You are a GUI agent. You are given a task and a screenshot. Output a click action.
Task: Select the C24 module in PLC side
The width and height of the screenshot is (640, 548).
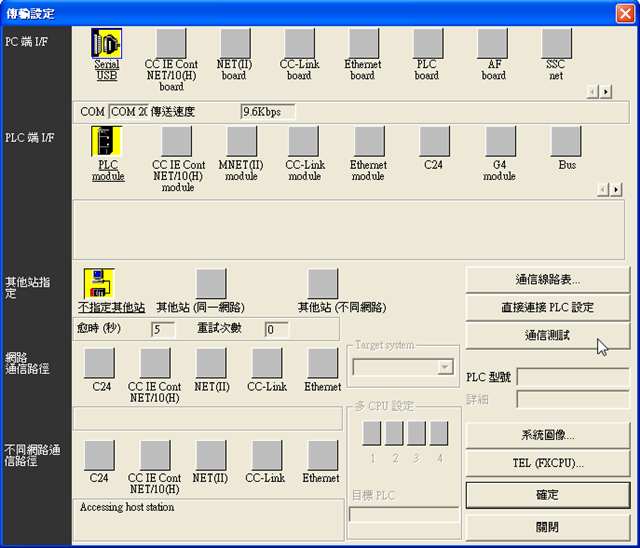point(434,141)
